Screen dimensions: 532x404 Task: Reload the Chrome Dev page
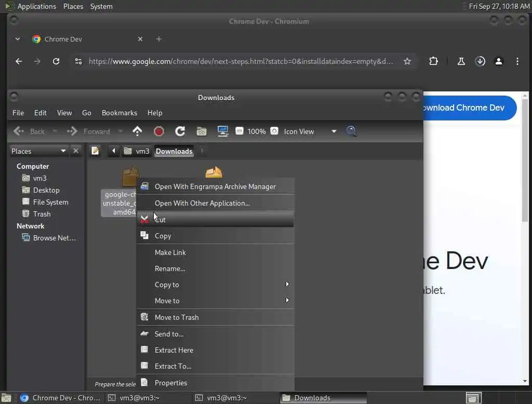click(x=56, y=61)
